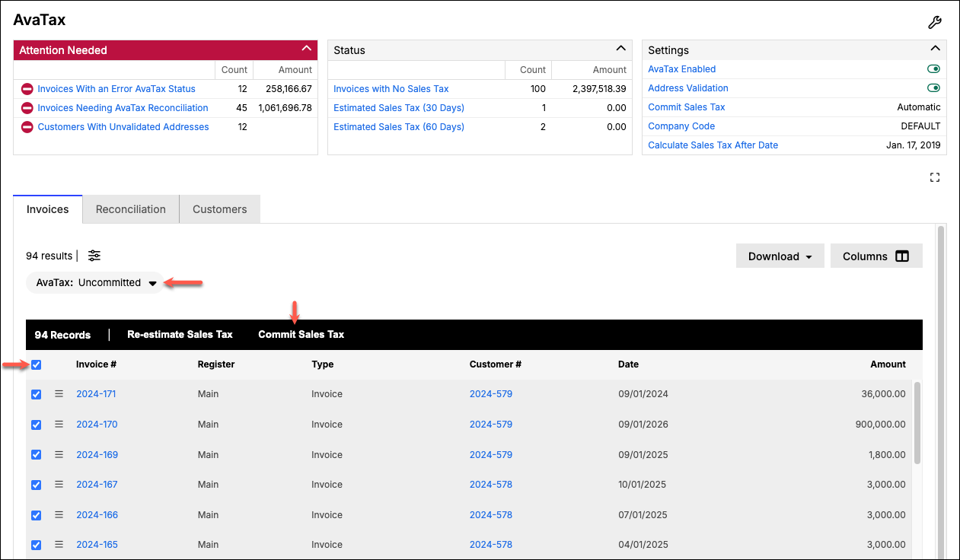The width and height of the screenshot is (960, 560).
Task: Open the filter sliders icon
Action: point(94,256)
